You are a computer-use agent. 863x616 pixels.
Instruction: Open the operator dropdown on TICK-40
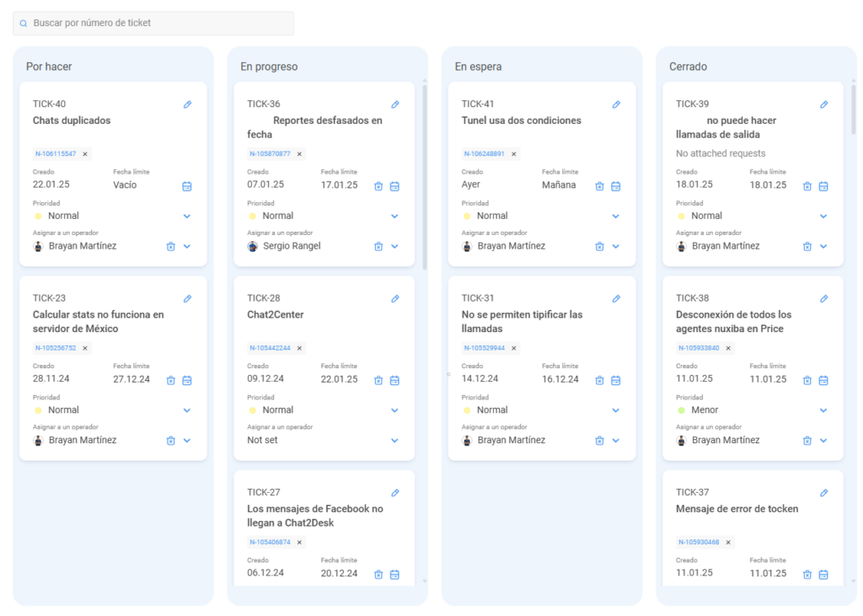(x=187, y=246)
